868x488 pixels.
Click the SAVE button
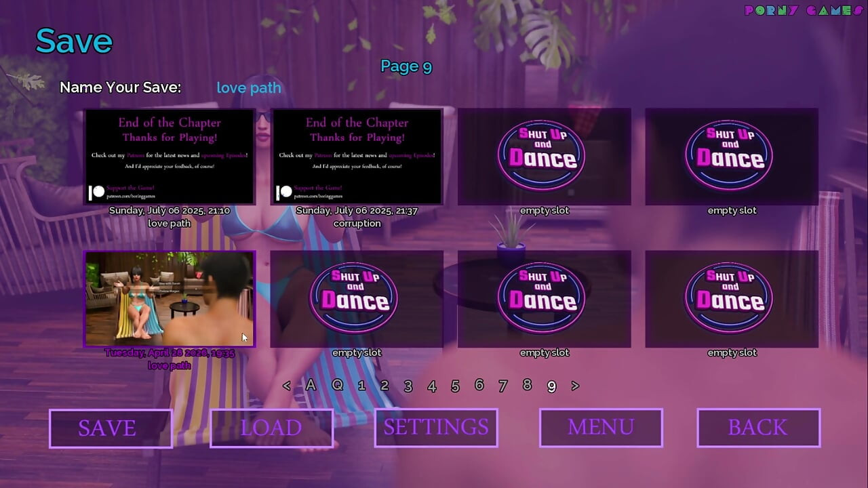click(x=111, y=428)
